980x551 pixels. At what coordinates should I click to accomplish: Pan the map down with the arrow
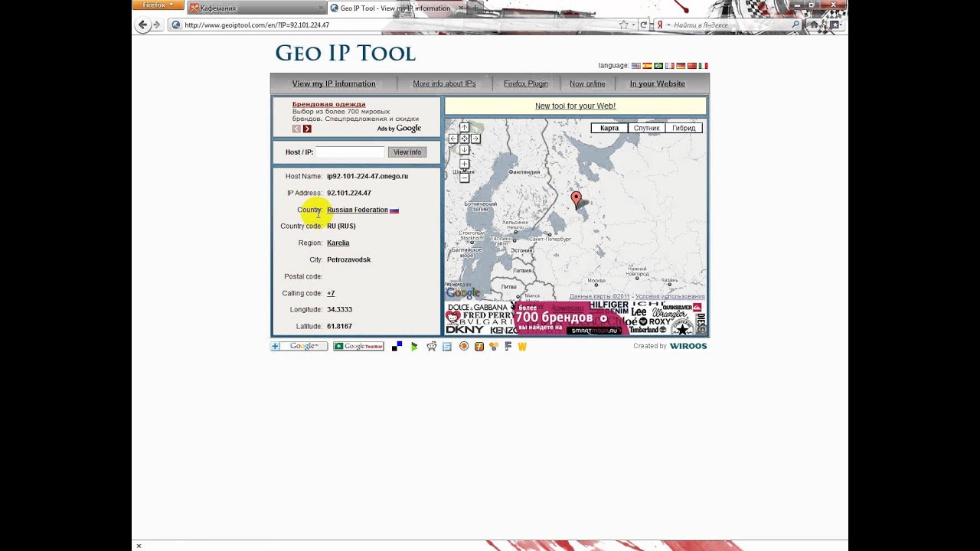pos(464,150)
